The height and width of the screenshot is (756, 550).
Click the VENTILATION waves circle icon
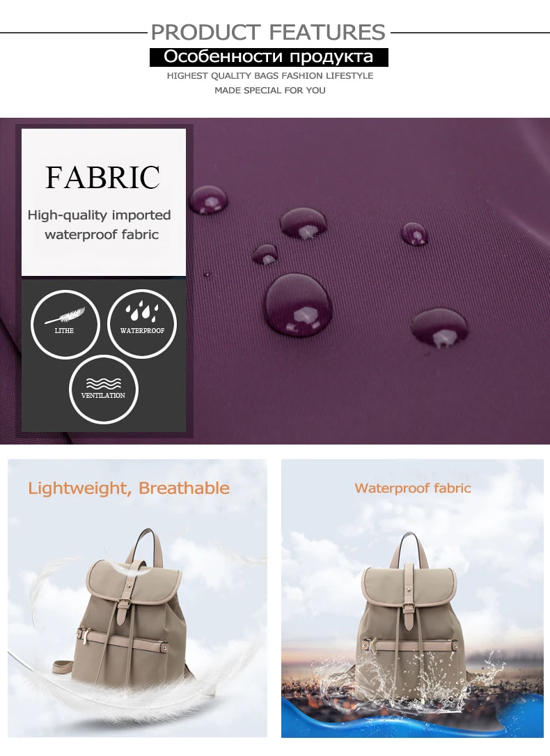coord(104,389)
